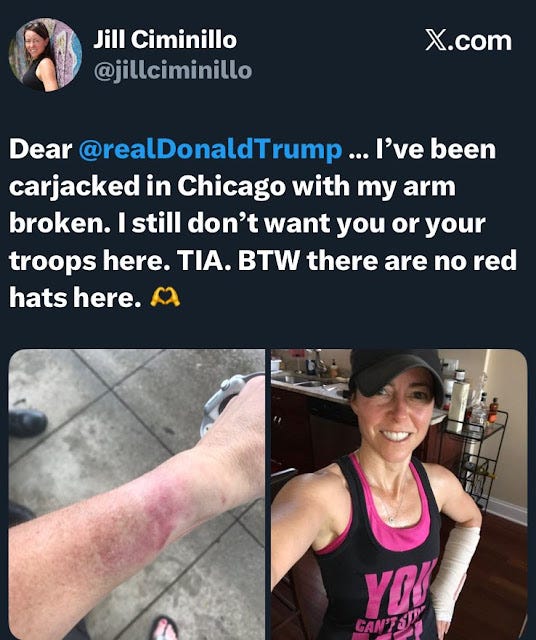Click the black shoe in left photo
The width and height of the screenshot is (536, 640).
(x=28, y=423)
